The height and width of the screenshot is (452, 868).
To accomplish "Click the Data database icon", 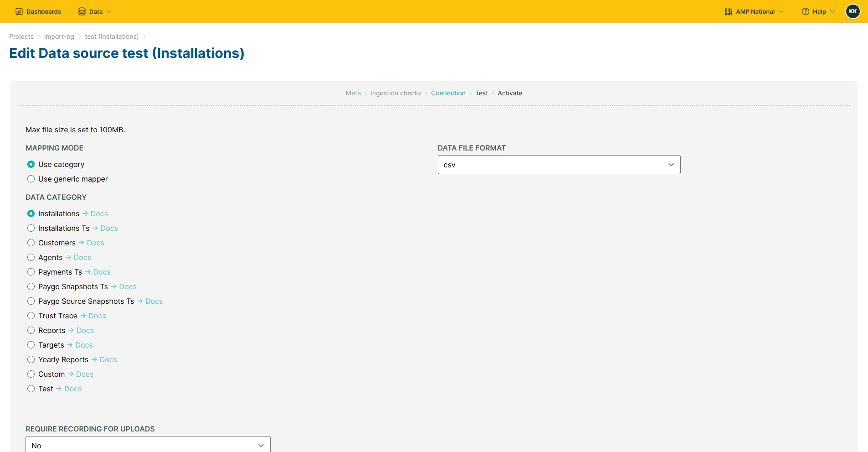I will [82, 11].
